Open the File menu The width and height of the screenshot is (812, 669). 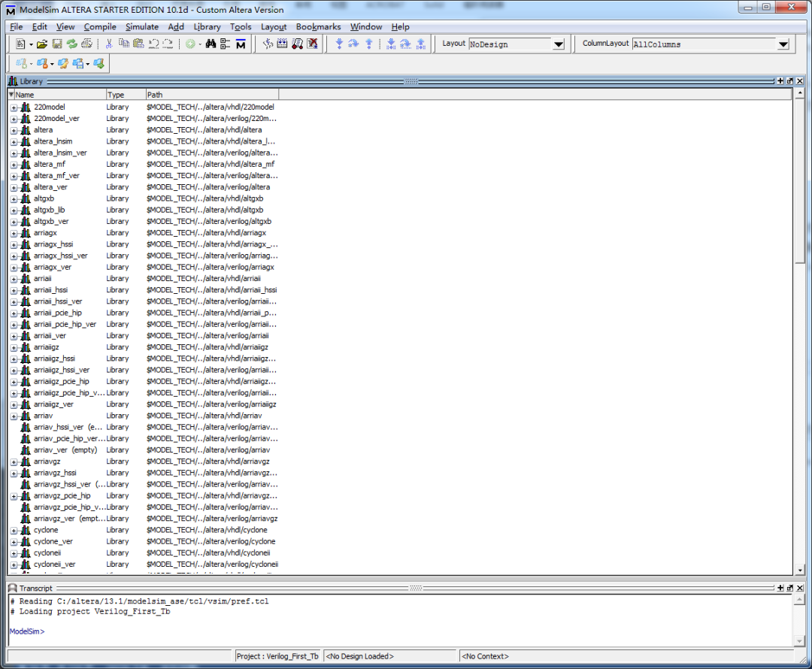tap(16, 26)
